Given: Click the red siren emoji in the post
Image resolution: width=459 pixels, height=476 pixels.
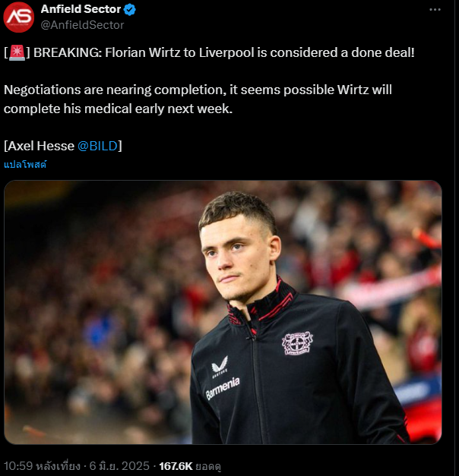Looking at the screenshot, I should tap(17, 52).
